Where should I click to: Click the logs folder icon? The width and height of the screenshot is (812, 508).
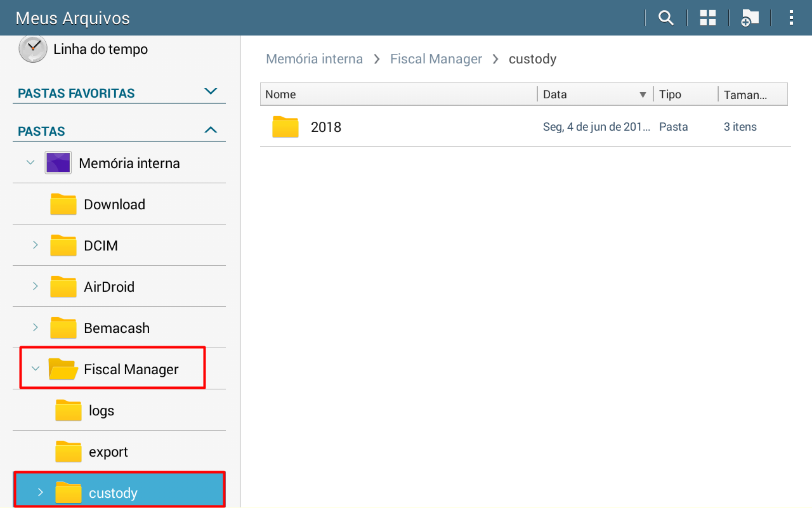(x=69, y=410)
